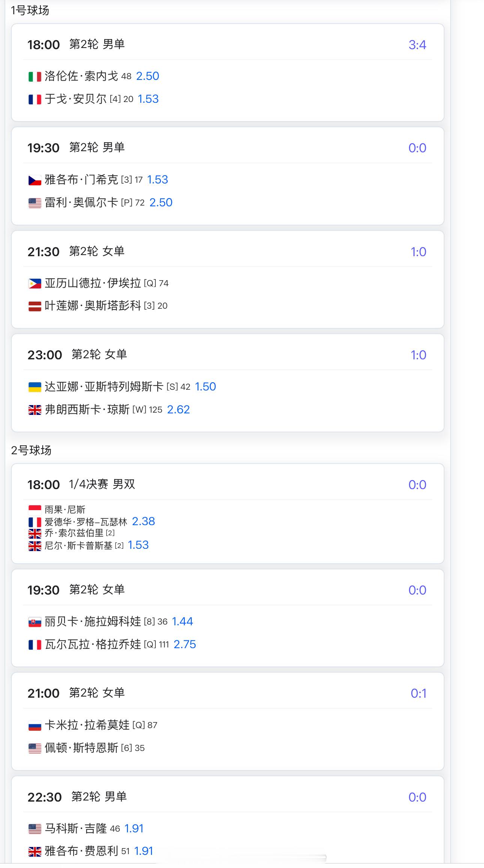484x868 pixels.
Task: Open player 于戈·安贝尔's name
Action: click(x=75, y=99)
